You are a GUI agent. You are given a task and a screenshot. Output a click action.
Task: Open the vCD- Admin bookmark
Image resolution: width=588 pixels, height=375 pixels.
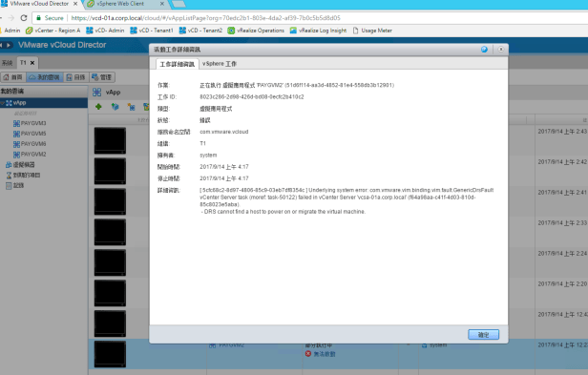point(105,31)
